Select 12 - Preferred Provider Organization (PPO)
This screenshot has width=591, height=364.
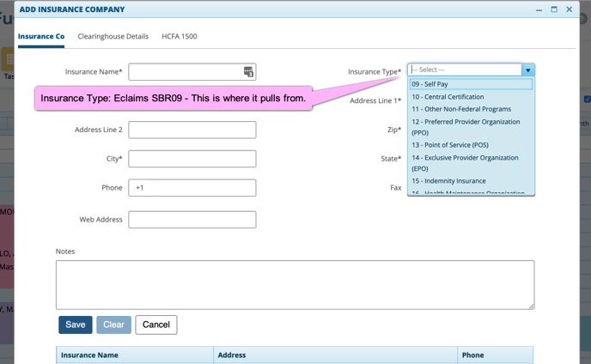pos(471,127)
